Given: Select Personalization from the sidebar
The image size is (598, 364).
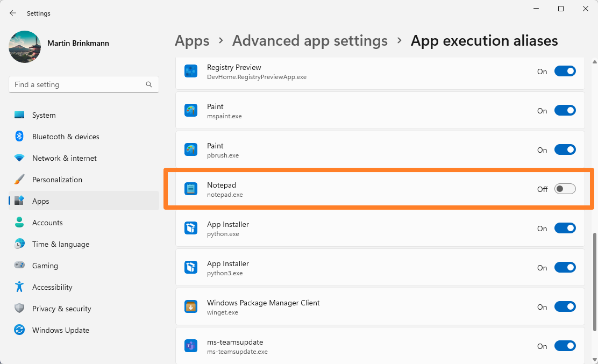Looking at the screenshot, I should (x=57, y=180).
